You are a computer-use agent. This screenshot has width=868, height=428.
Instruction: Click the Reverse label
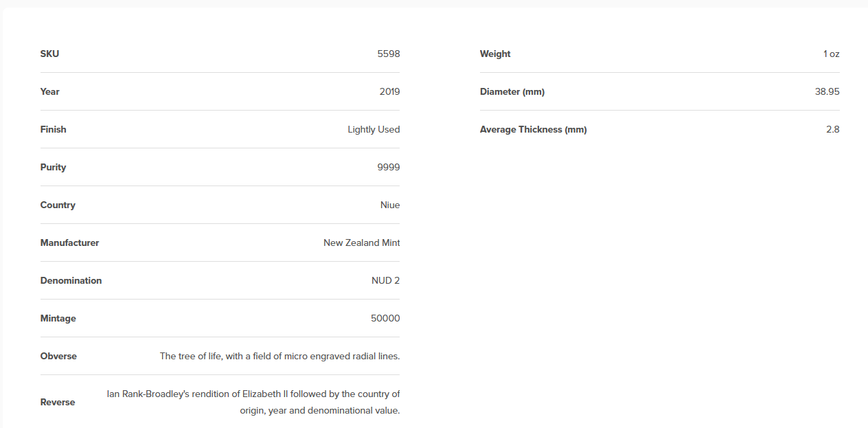[58, 402]
